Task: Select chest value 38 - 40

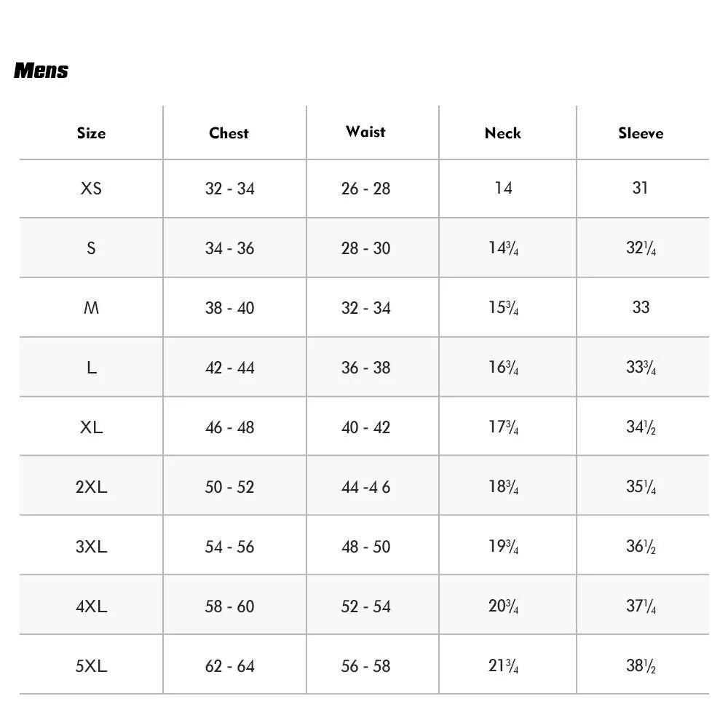Action: pos(230,308)
